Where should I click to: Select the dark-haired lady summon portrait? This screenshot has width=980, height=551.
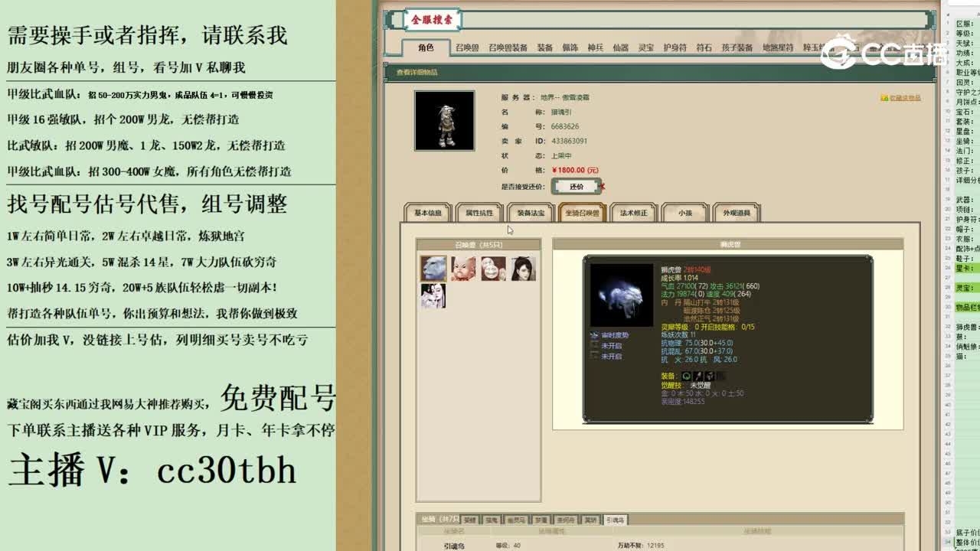(524, 269)
